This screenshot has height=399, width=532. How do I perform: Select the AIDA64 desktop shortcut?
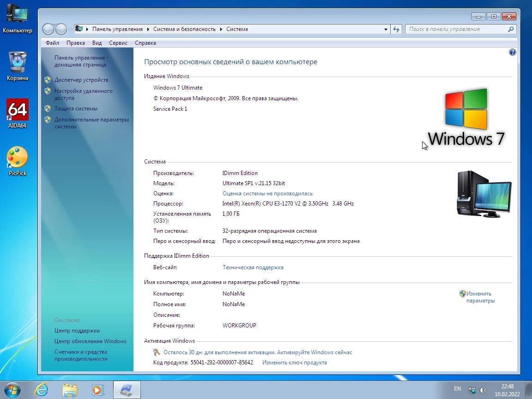coord(17,114)
